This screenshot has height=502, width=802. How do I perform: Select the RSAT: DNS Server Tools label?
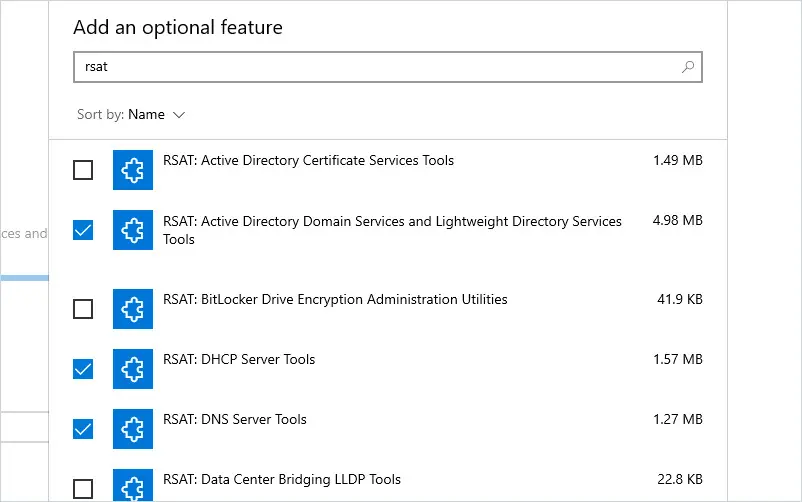tap(235, 419)
